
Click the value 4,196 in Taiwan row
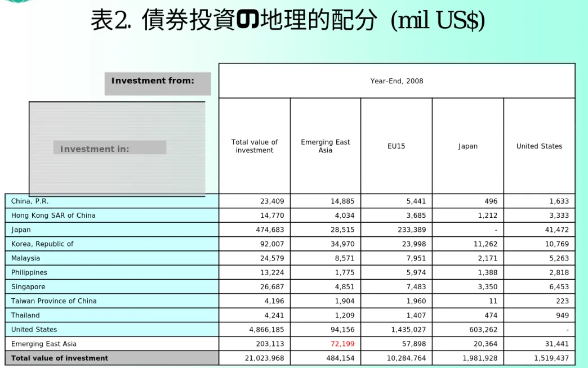(274, 301)
